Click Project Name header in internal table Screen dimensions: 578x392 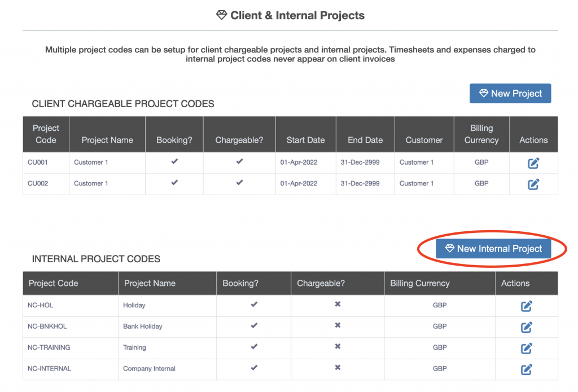click(x=150, y=283)
